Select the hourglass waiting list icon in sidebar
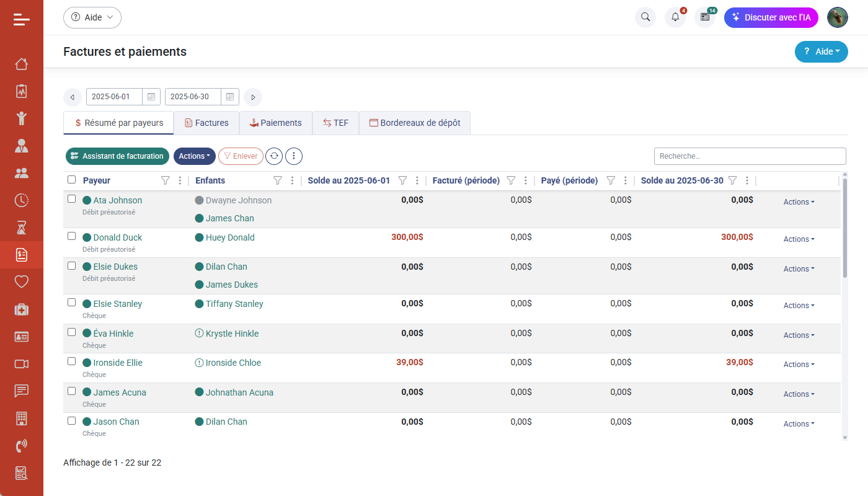Image resolution: width=868 pixels, height=496 pixels. [x=22, y=228]
